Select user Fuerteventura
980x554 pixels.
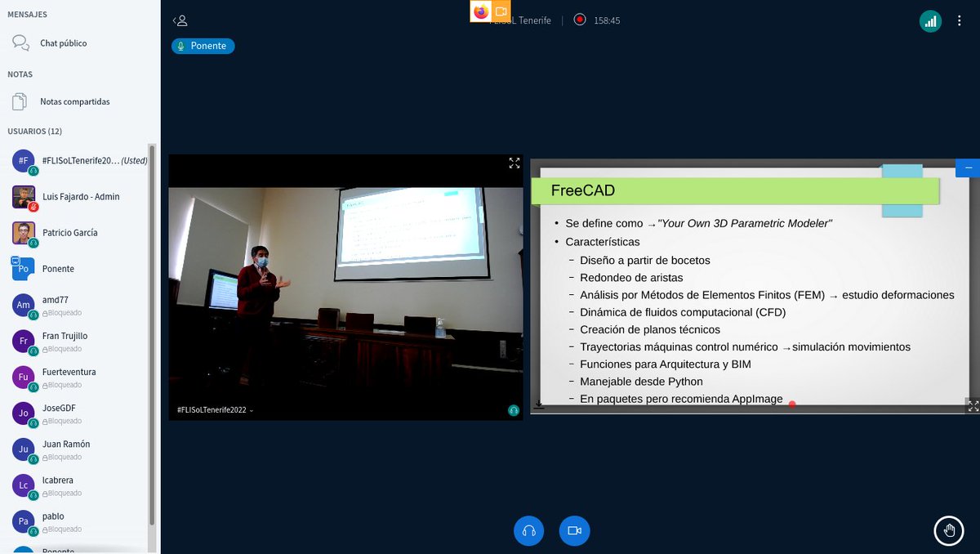click(x=78, y=378)
